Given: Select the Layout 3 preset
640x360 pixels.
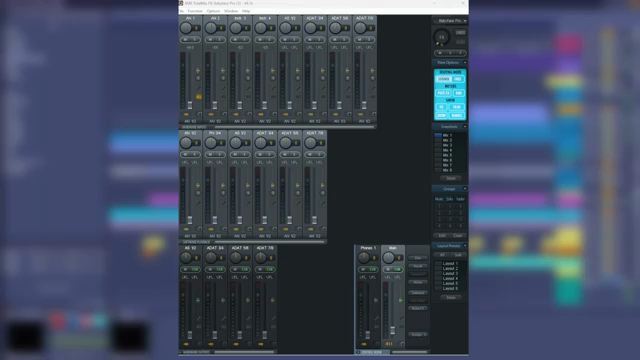Looking at the screenshot, I should pyautogui.click(x=450, y=273).
